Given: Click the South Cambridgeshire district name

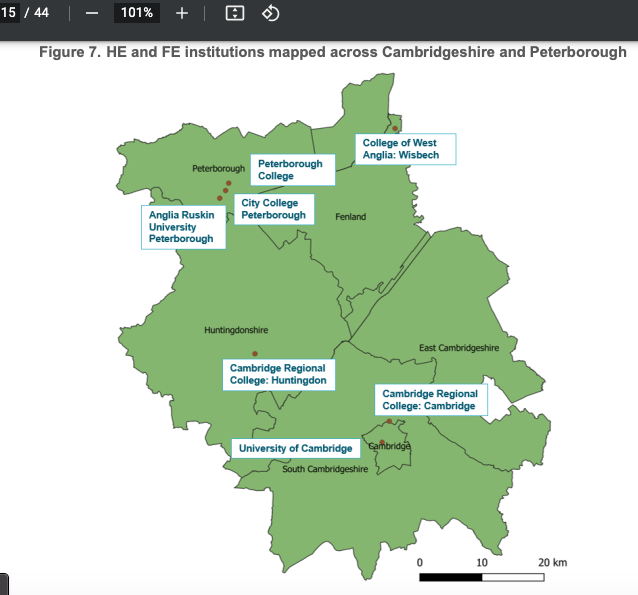Looking at the screenshot, I should (325, 469).
